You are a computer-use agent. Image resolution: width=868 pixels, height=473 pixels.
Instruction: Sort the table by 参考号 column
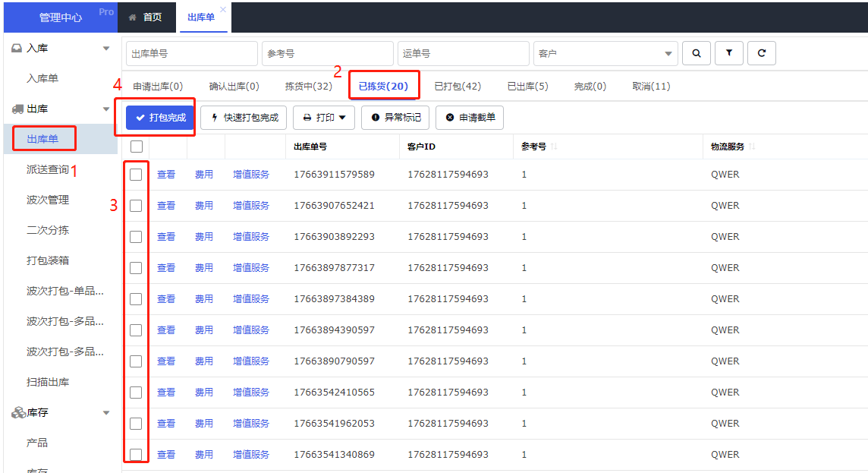coord(554,147)
